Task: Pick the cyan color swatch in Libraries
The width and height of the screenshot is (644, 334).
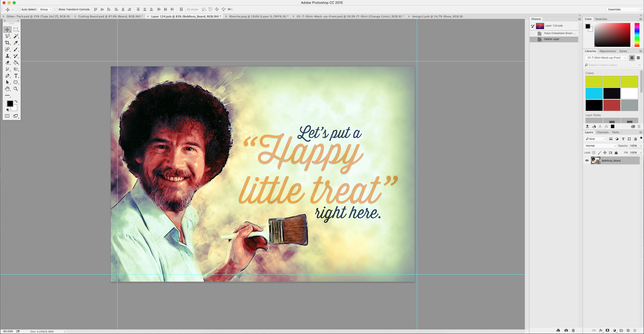Action: (594, 94)
